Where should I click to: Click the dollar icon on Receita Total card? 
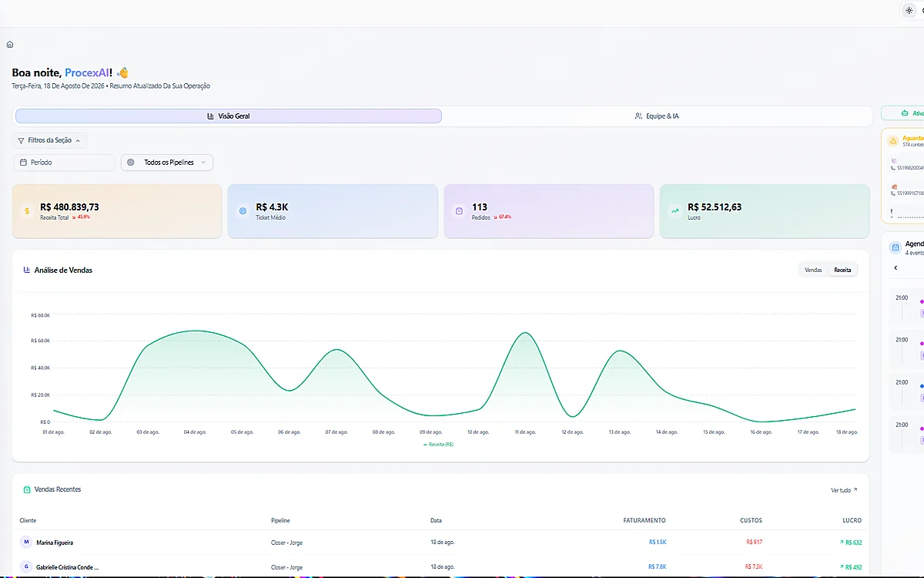pos(26,210)
